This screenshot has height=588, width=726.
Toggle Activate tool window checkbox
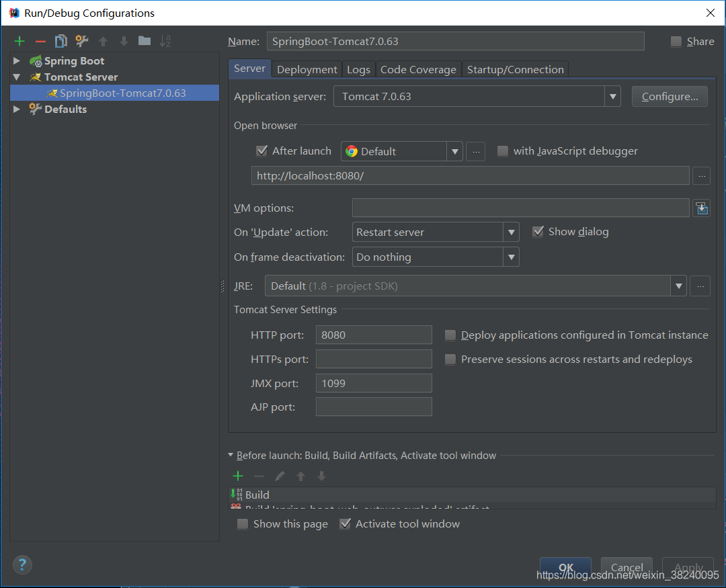click(x=345, y=524)
